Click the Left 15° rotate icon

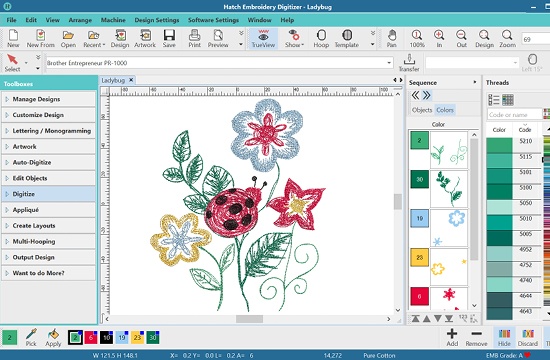(x=532, y=63)
